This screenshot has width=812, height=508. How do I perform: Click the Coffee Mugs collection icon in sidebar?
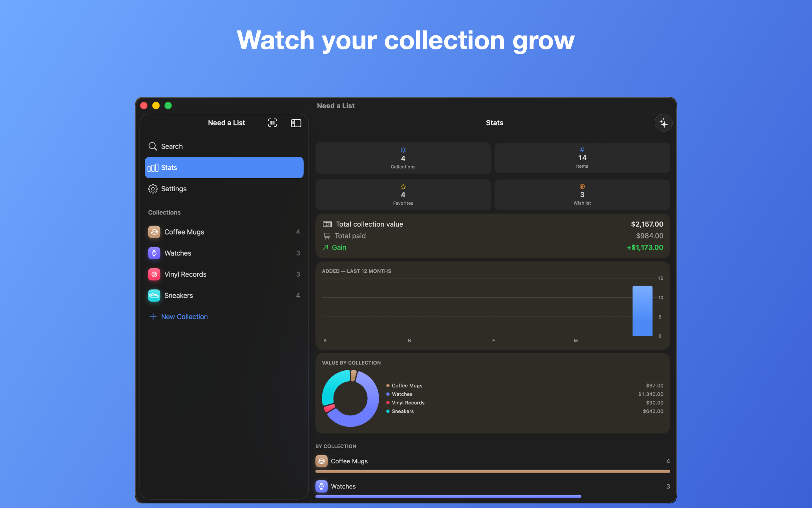[154, 232]
